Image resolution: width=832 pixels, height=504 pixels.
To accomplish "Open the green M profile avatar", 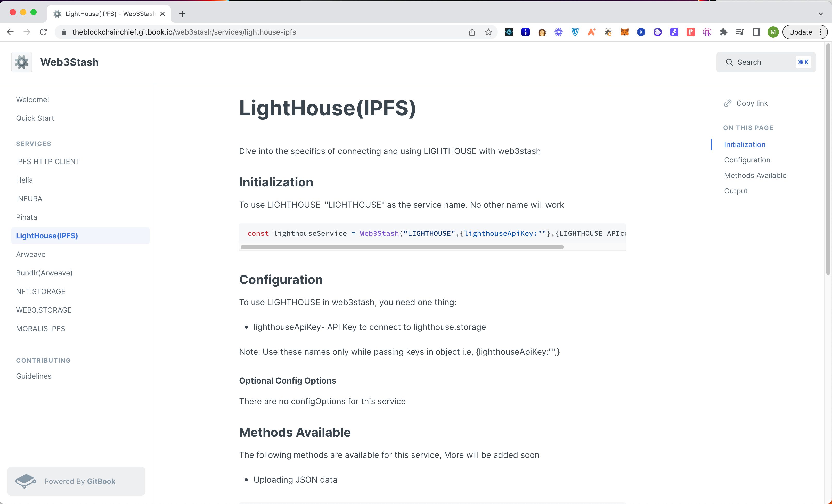I will pyautogui.click(x=773, y=32).
